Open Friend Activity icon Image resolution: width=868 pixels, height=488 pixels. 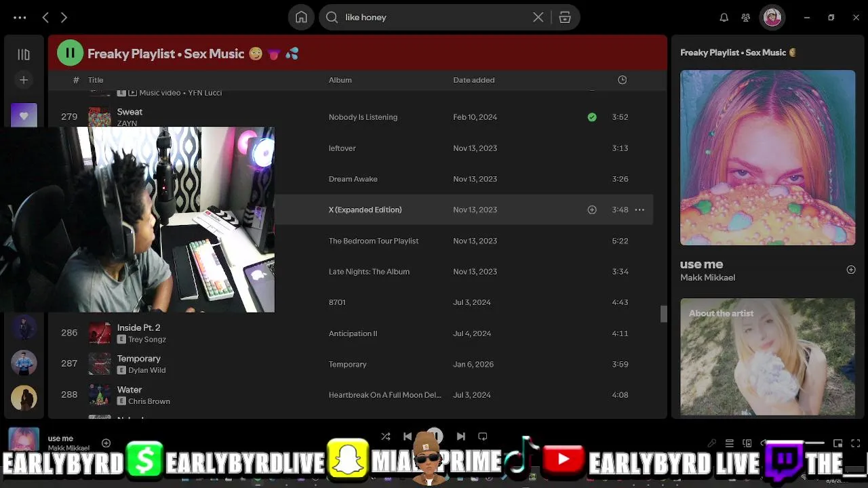click(746, 18)
